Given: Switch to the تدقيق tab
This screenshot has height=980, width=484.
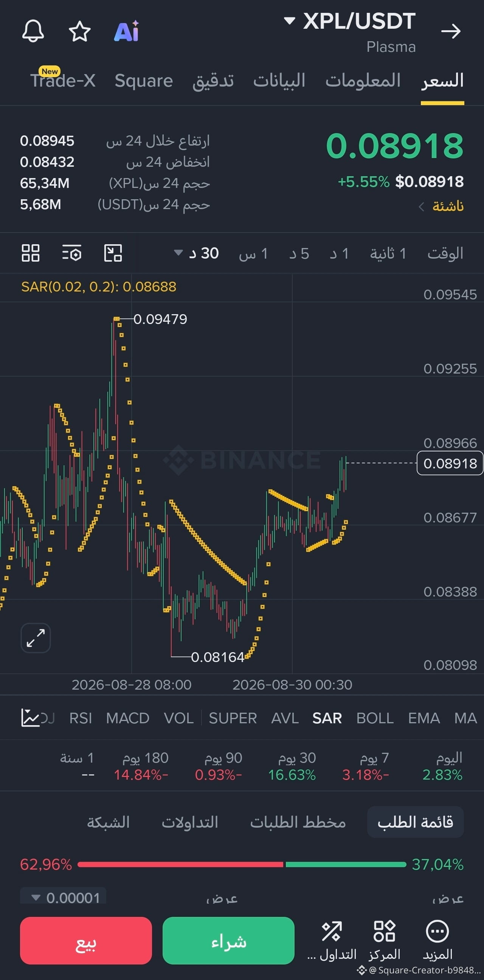Looking at the screenshot, I should pos(213,81).
